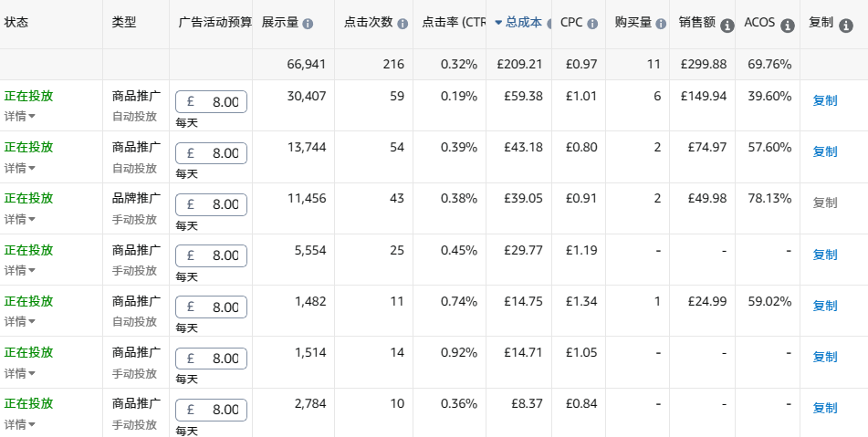Image resolution: width=868 pixels, height=437 pixels.
Task: Click the sort arrow on 总成本 column
Action: 498,23
